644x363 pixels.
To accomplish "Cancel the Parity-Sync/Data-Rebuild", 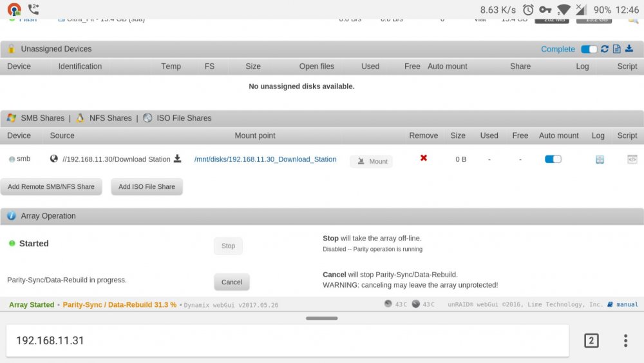I will tap(232, 282).
